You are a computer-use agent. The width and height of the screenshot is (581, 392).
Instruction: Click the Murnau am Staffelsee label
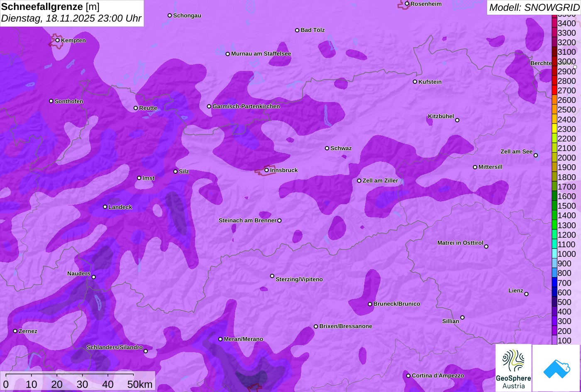261,54
